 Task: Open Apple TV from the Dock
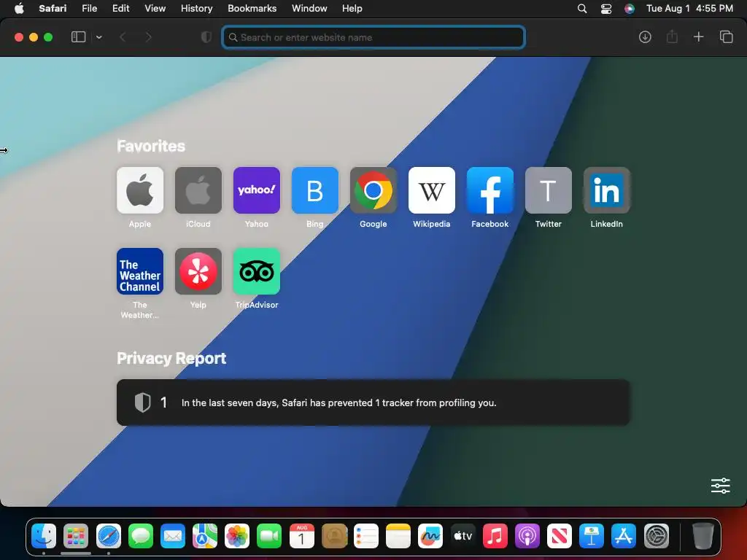click(462, 536)
